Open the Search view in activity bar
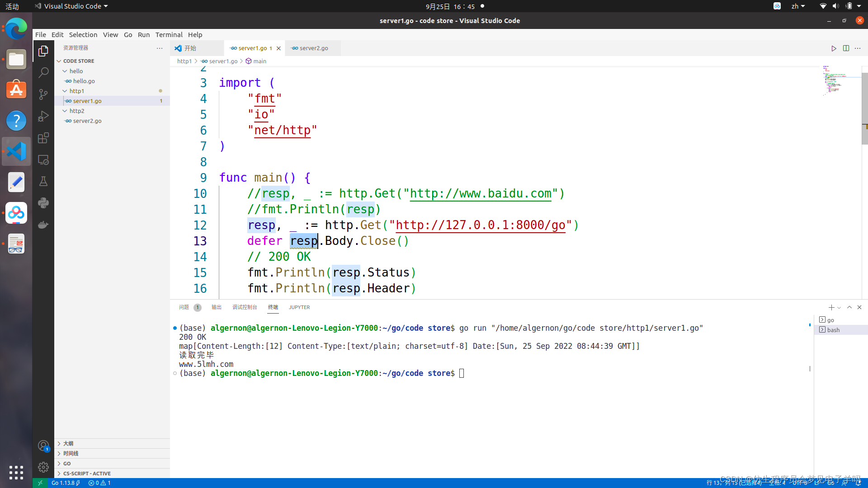 coord(43,72)
